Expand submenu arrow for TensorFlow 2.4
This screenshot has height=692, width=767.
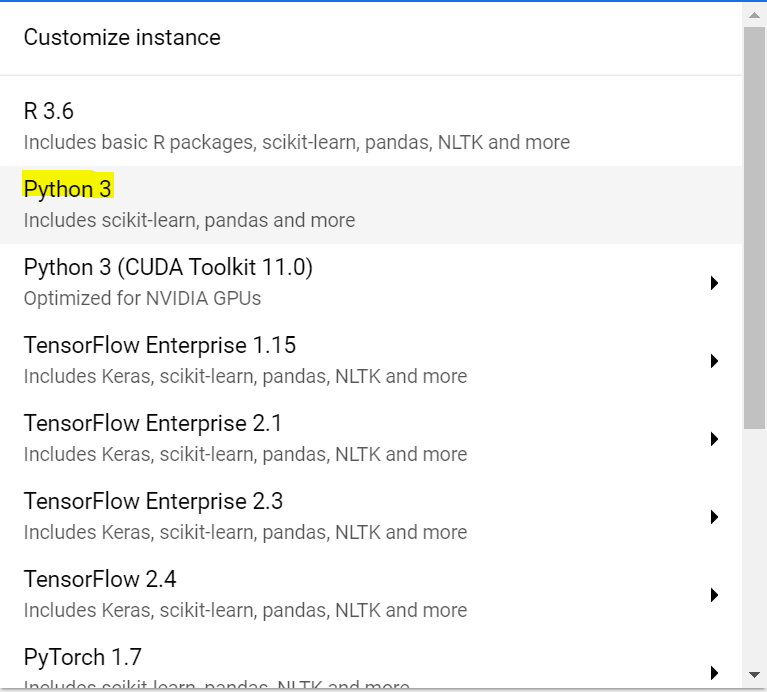[714, 595]
